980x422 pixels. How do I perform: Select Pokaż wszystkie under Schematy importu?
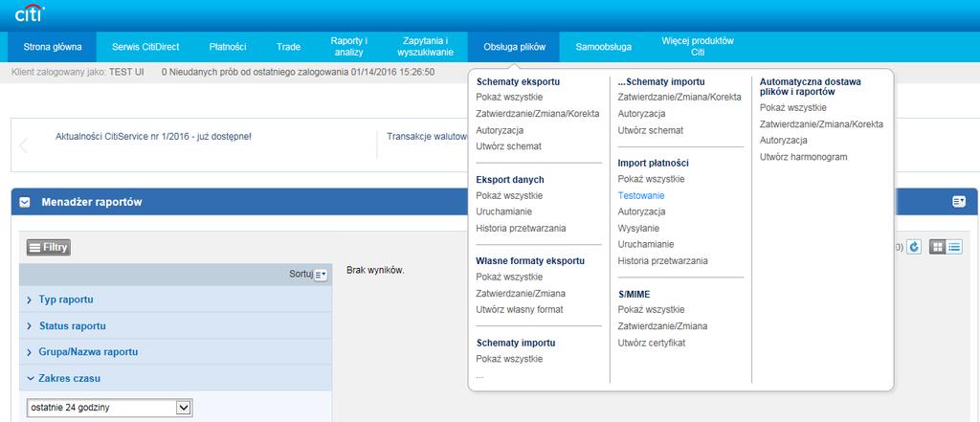[509, 359]
